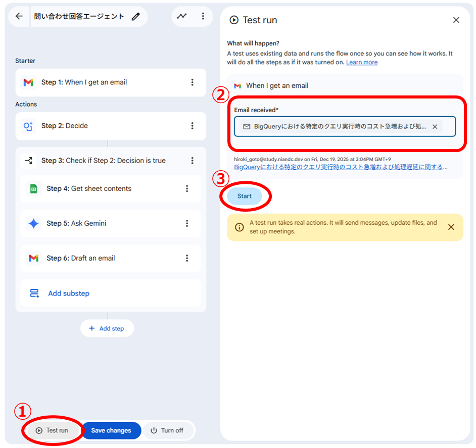Select Step 4 Get sheet contents
The height and width of the screenshot is (448, 476).
tap(101, 188)
